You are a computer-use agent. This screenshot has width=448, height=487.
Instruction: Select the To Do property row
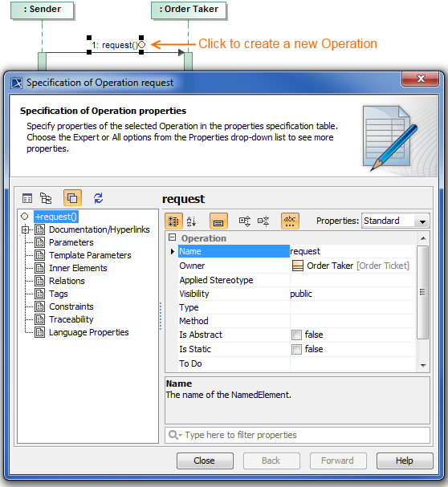296,363
